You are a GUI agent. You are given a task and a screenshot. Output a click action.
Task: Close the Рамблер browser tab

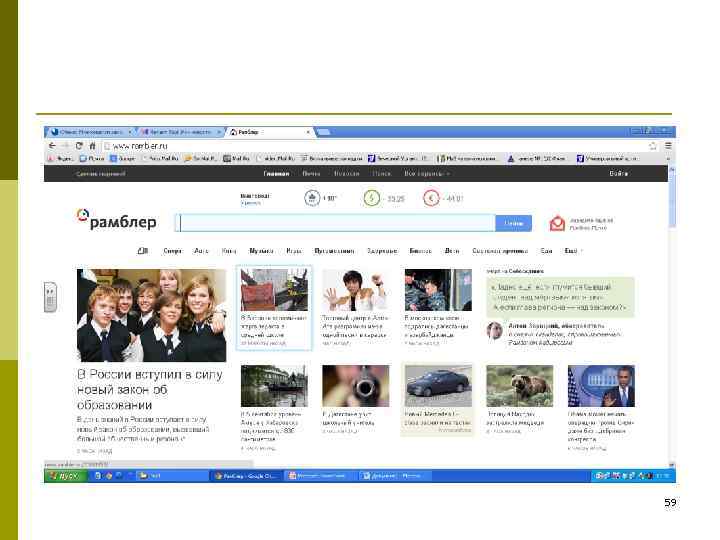(x=308, y=132)
